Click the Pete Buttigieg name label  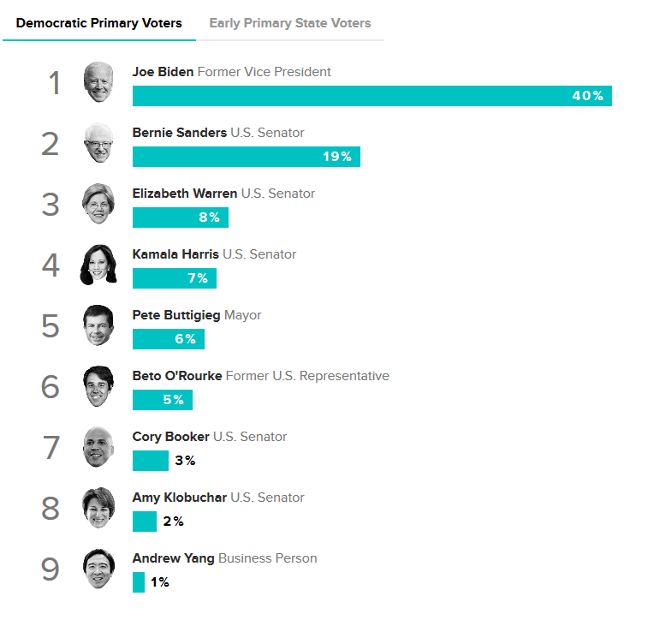tap(176, 315)
